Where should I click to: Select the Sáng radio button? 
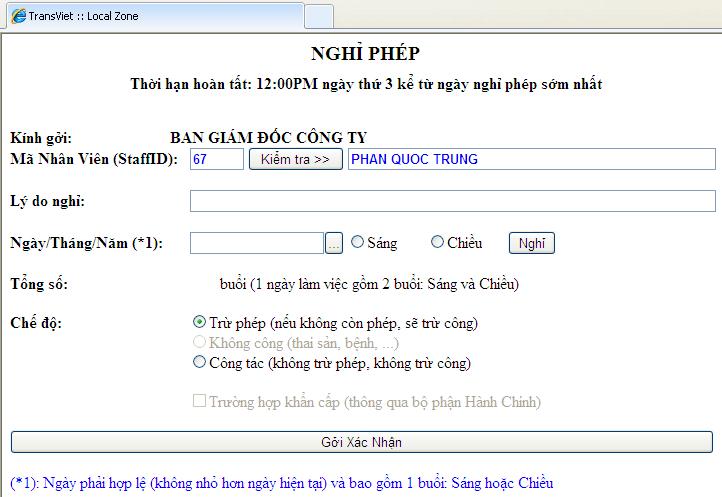coord(357,242)
